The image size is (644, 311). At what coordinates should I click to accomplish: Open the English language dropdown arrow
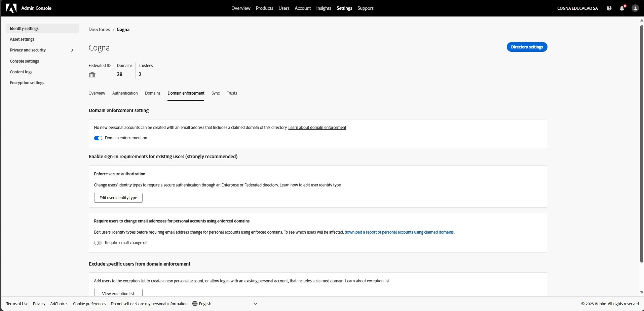pyautogui.click(x=256, y=304)
